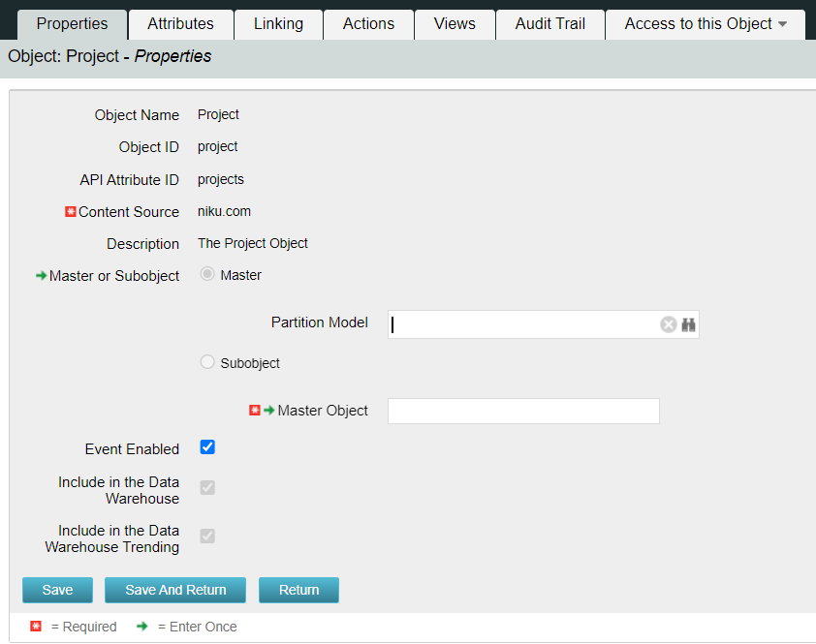Open the Audit Trail tab

tap(549, 24)
